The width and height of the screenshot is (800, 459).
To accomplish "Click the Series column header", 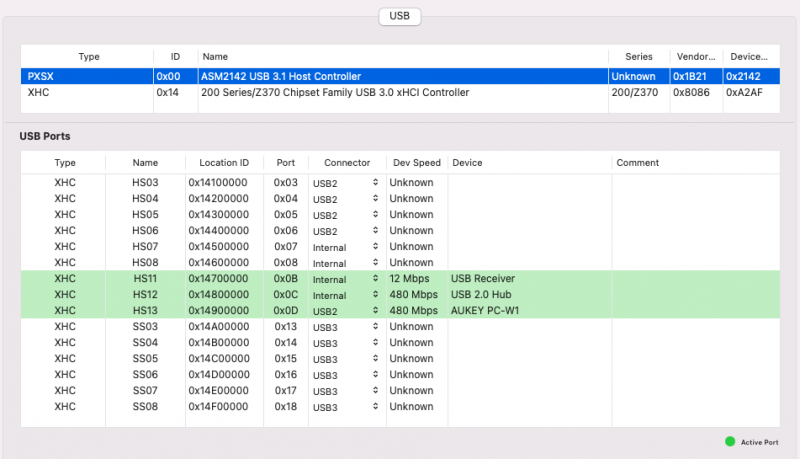I will pos(638,57).
